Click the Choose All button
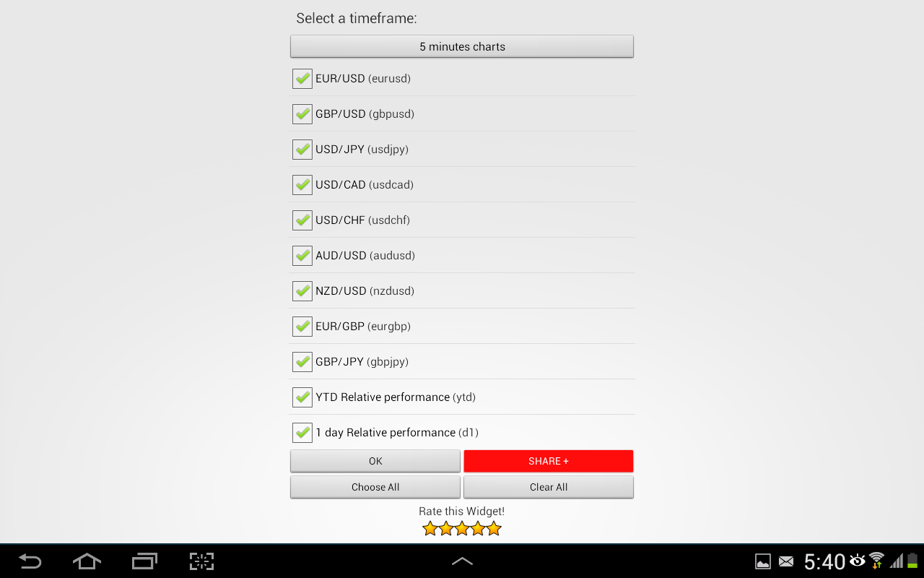Image resolution: width=924 pixels, height=578 pixels. (375, 487)
